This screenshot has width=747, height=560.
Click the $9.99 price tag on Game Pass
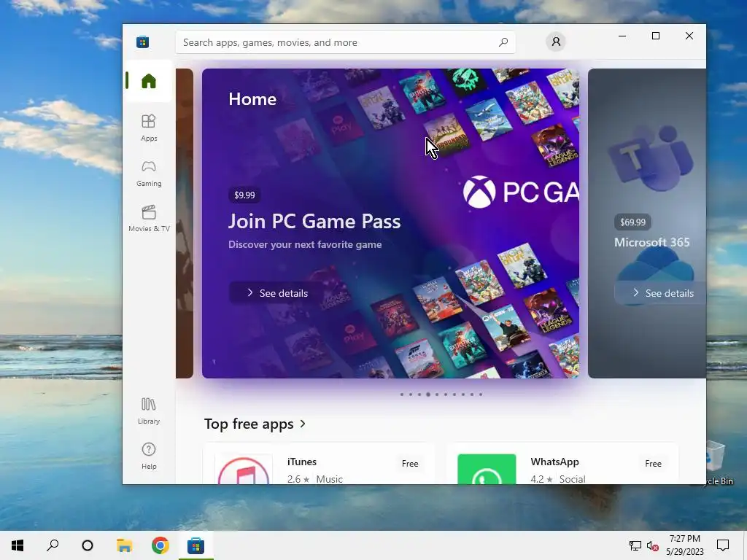pyautogui.click(x=244, y=195)
